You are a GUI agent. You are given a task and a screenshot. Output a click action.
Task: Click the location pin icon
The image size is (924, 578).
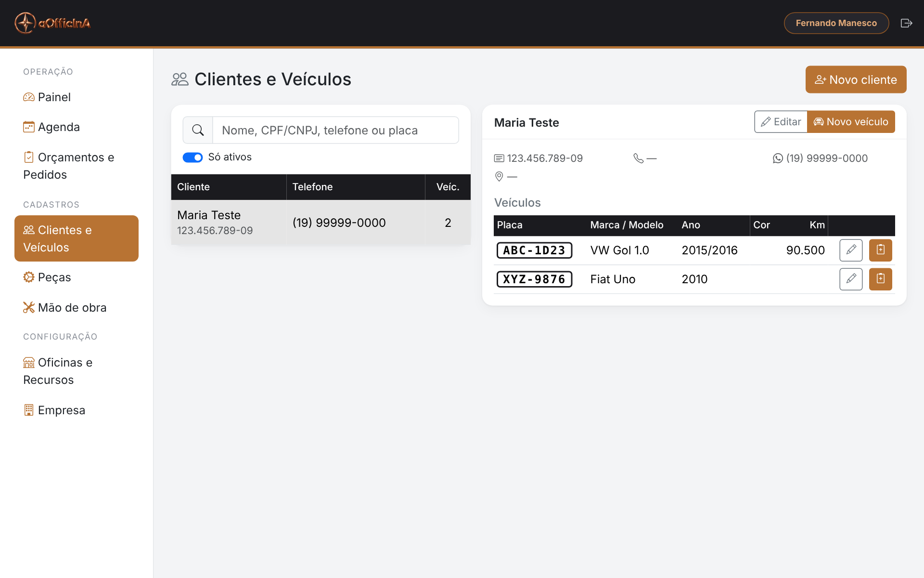[x=499, y=177]
